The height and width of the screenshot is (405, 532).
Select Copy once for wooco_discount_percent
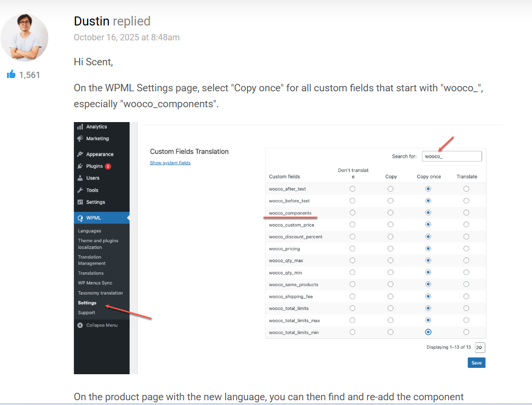click(428, 236)
